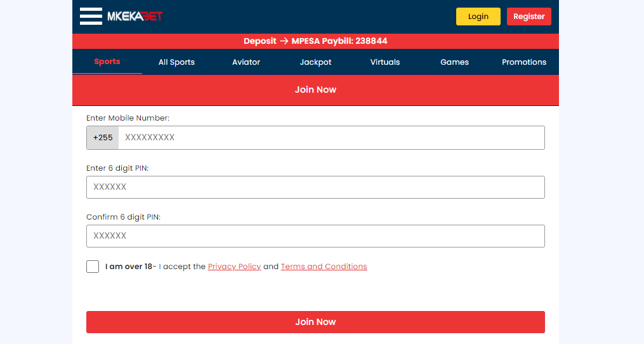Open the hamburger menu icon
Viewport: 644px width, 344px height.
tap(91, 17)
